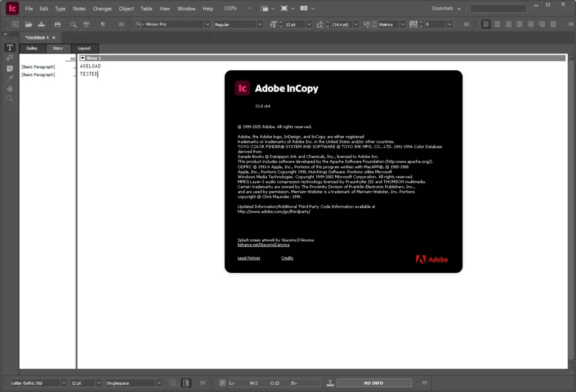Viewport: 576px width, 392px height.
Task: Toggle center text alignment
Action: tap(497, 24)
